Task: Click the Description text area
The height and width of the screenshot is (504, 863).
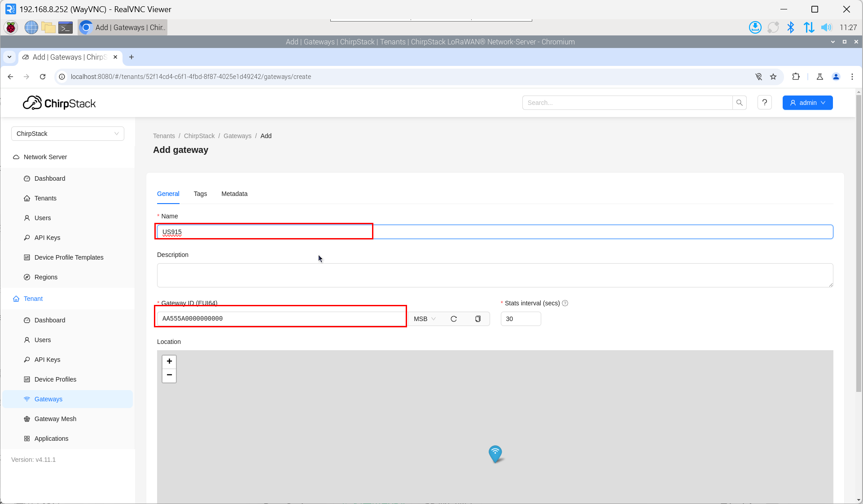Action: pyautogui.click(x=495, y=275)
